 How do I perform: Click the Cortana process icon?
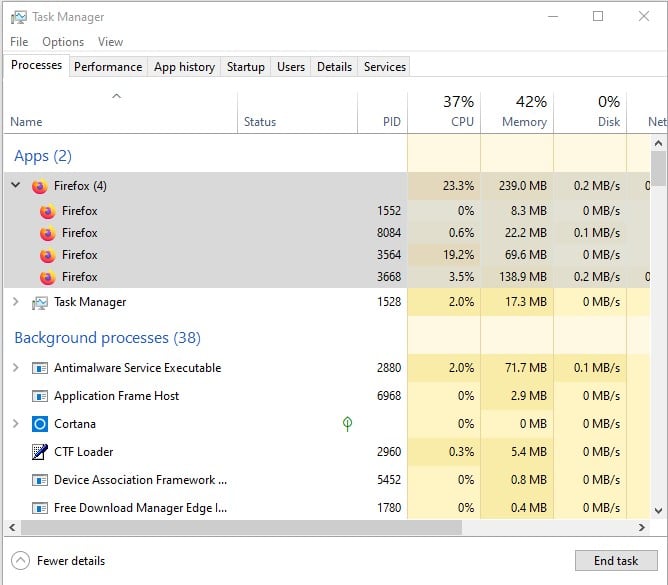click(40, 424)
